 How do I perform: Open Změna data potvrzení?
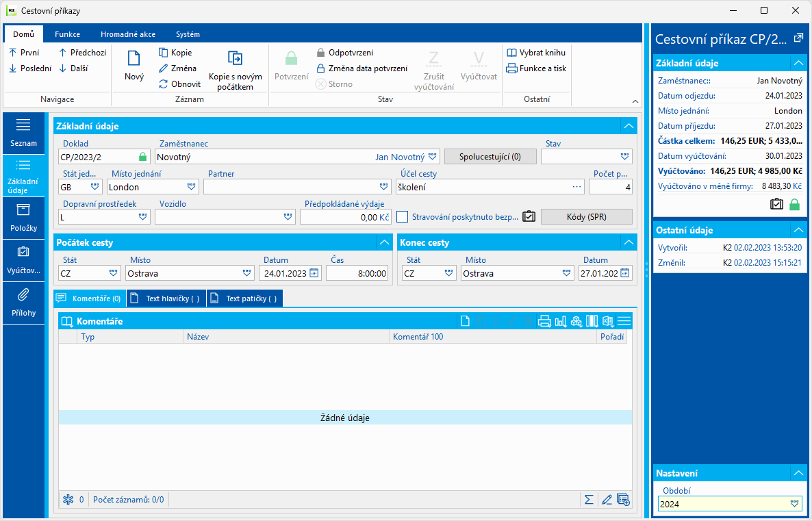click(x=361, y=68)
